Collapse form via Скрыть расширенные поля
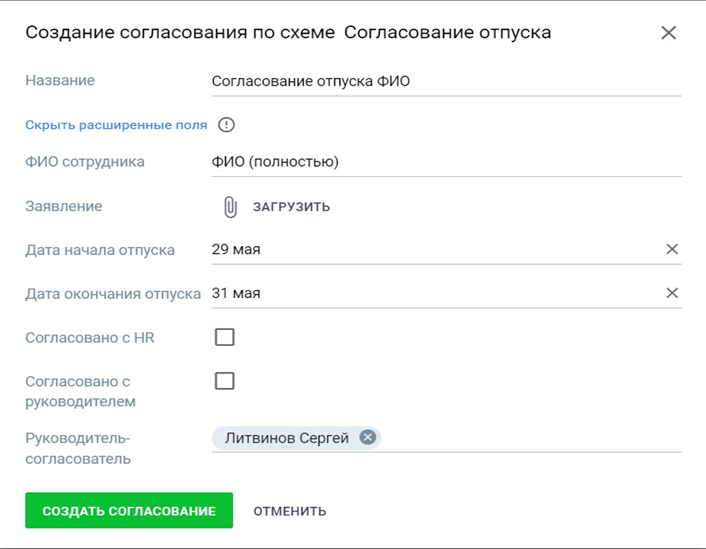 click(x=116, y=125)
